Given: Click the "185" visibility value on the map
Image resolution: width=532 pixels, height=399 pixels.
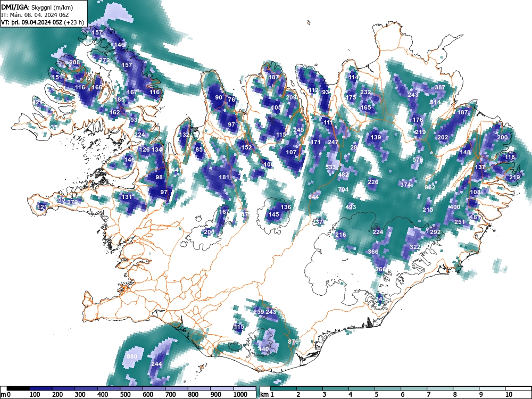Looking at the screenshot, I should [120, 100].
